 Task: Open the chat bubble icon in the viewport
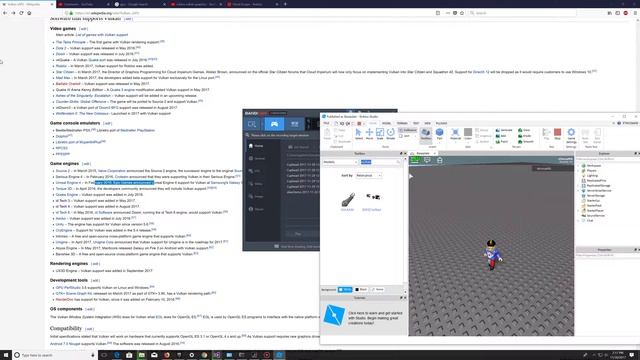tap(427, 160)
